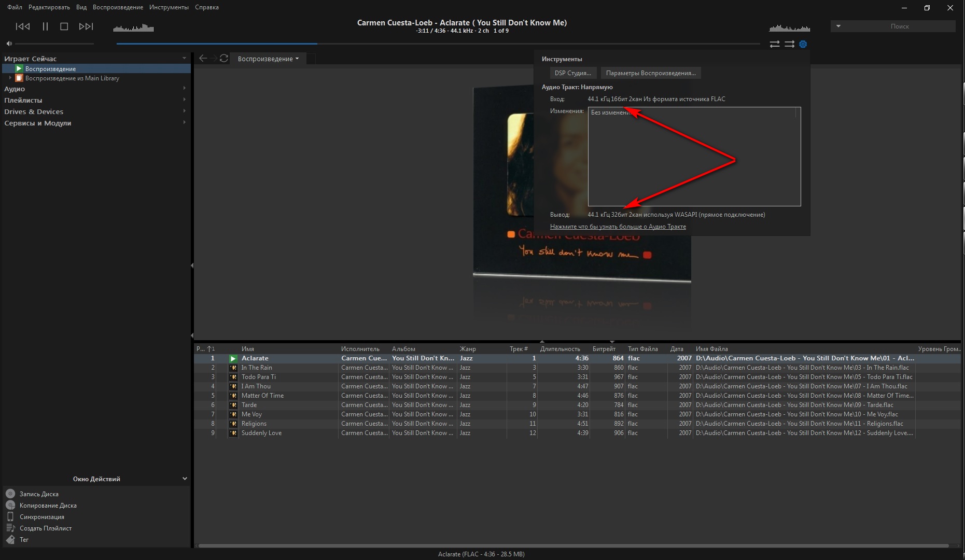Skip to previous track button
The height and width of the screenshot is (560, 965).
tap(23, 26)
